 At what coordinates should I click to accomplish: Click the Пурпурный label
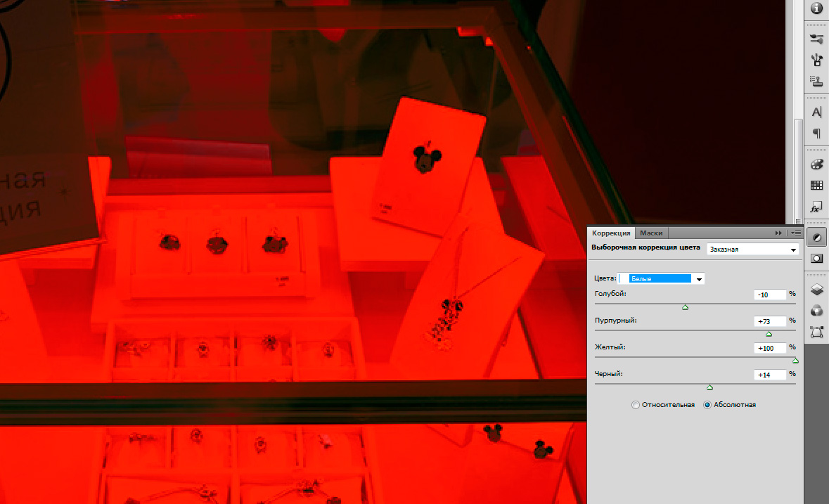point(615,321)
